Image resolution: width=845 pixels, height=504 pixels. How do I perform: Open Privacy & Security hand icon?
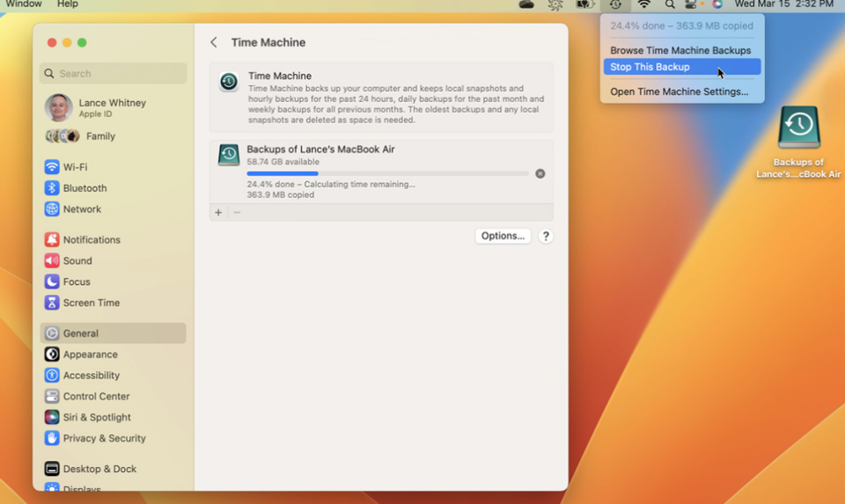[x=52, y=438]
